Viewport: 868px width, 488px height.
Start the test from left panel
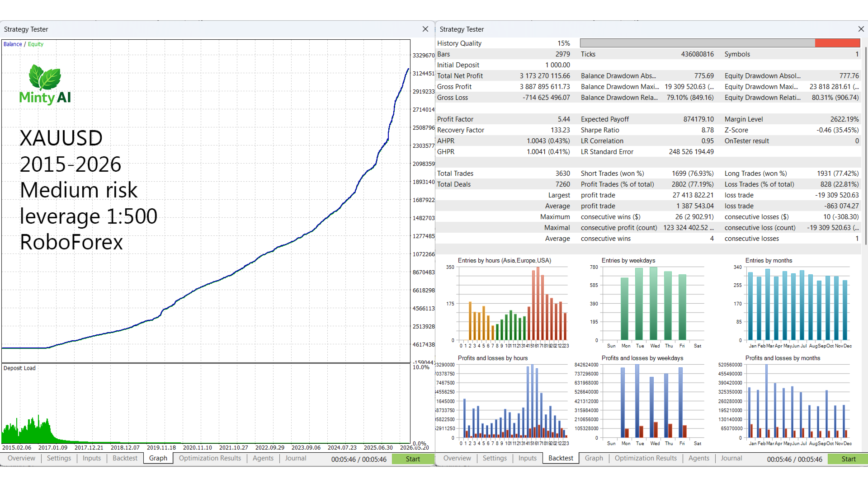pos(413,459)
